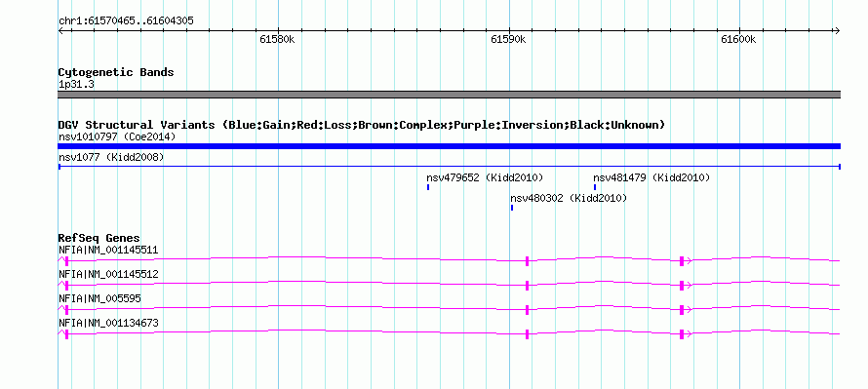Select the gray 1p31.3 cytogenetic band bar
Viewport: 868px width, 389px height.
pyautogui.click(x=449, y=95)
